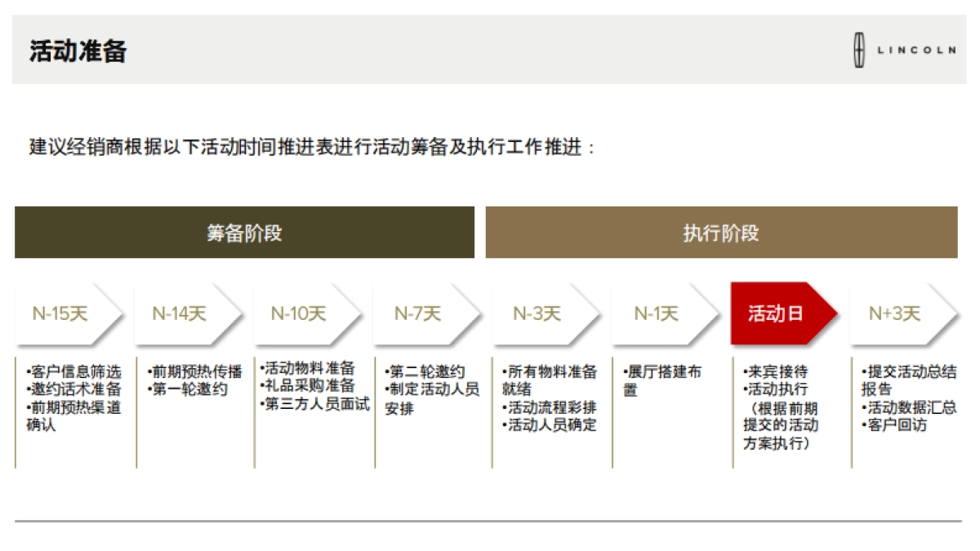Click the 展厅搭建布置 bullet item
The width and height of the screenshot is (980, 551).
pos(653,375)
